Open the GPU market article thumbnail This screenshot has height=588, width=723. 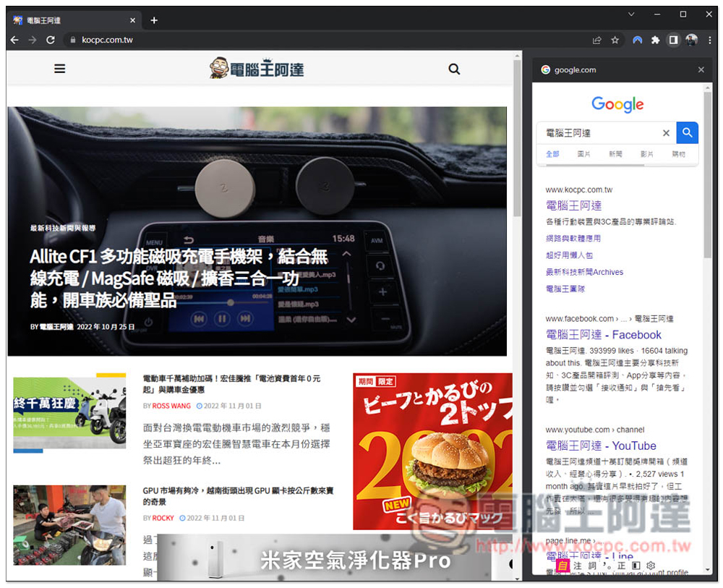point(69,525)
